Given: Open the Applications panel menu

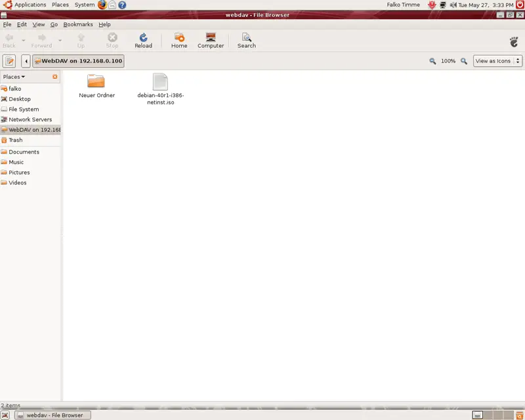Looking at the screenshot, I should 25,5.
